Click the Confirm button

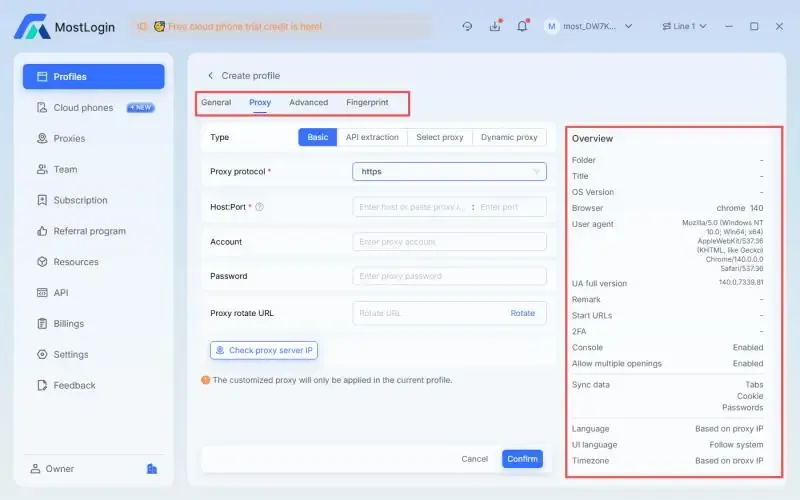pos(522,459)
